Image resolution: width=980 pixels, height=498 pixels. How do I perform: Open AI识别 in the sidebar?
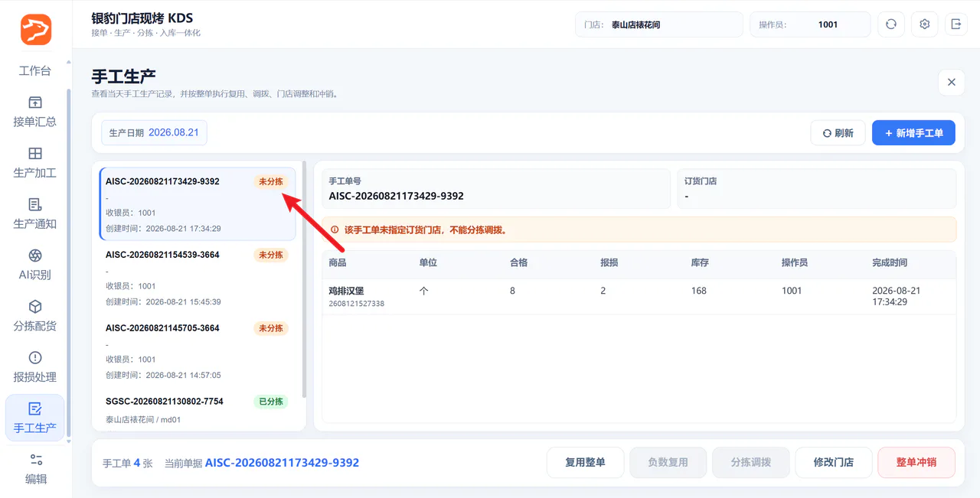point(35,265)
